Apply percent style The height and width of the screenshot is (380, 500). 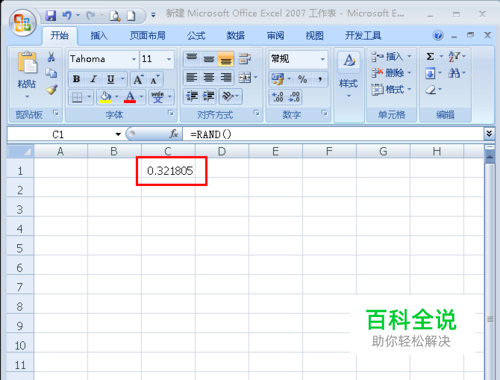click(x=302, y=79)
